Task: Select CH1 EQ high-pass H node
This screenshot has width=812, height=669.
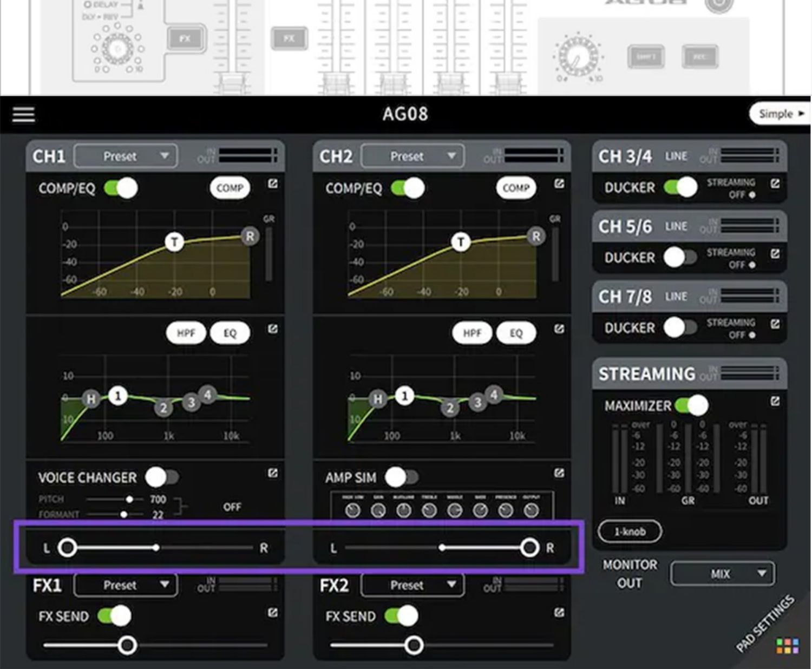Action: pos(91,399)
